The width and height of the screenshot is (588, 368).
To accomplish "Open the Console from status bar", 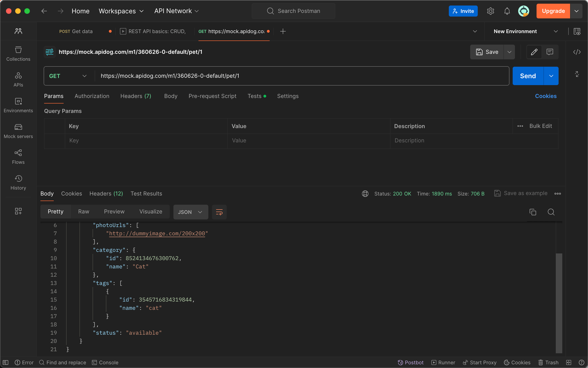I will (105, 362).
